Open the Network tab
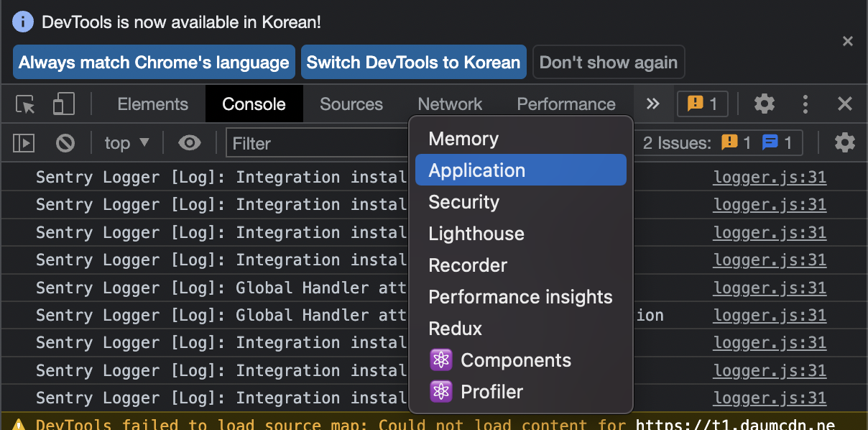Screen dimensions: 868x430 (x=450, y=104)
